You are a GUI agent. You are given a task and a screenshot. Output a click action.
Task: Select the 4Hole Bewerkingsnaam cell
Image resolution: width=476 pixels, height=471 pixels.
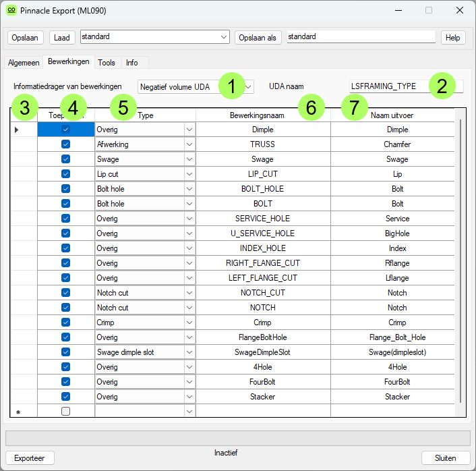[263, 367]
